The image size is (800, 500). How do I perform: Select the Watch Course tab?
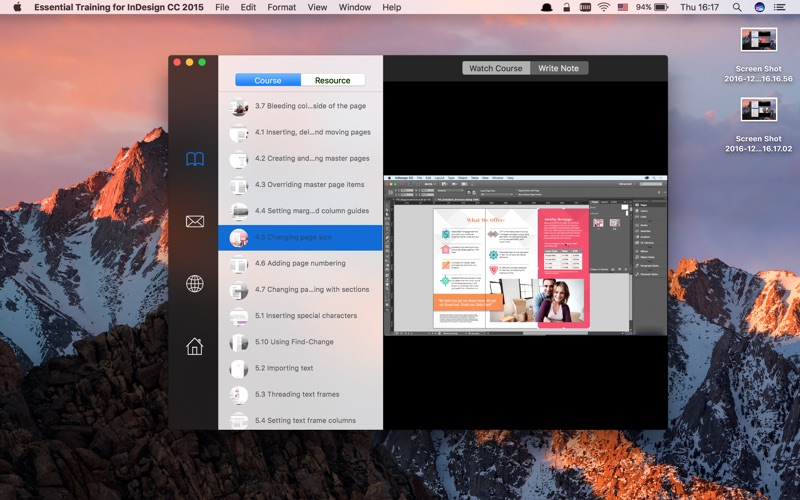[496, 68]
